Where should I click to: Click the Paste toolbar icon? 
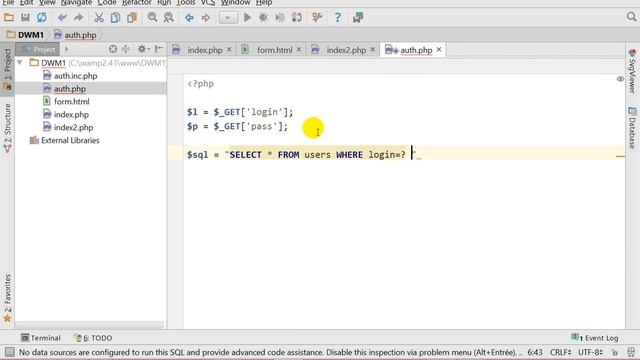pos(132,18)
